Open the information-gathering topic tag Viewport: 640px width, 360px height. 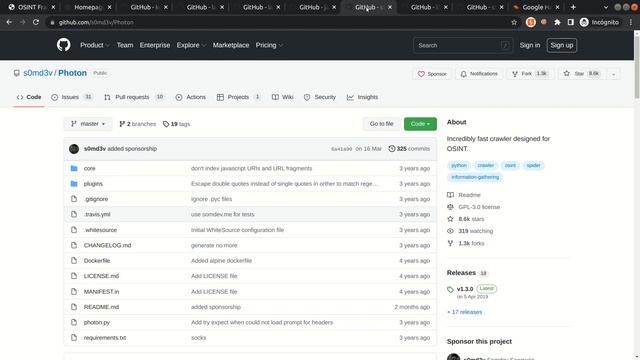475,177
